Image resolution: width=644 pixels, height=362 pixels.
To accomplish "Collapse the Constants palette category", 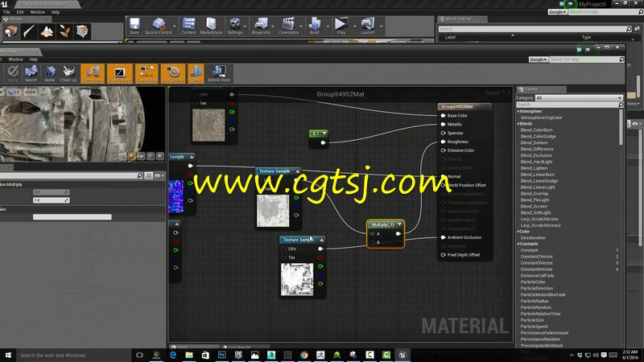I will 518,244.
